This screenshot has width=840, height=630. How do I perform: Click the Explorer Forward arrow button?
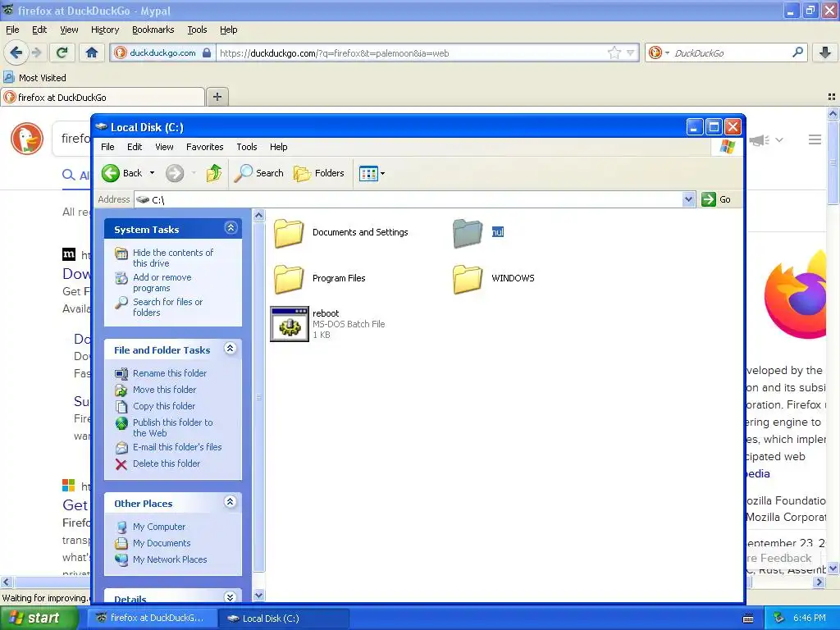click(x=175, y=173)
